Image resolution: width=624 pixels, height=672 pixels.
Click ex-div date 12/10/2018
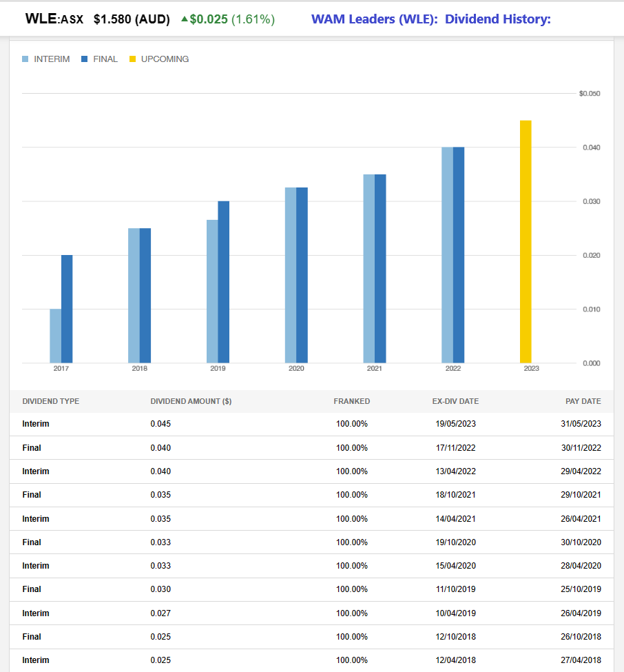[456, 637]
